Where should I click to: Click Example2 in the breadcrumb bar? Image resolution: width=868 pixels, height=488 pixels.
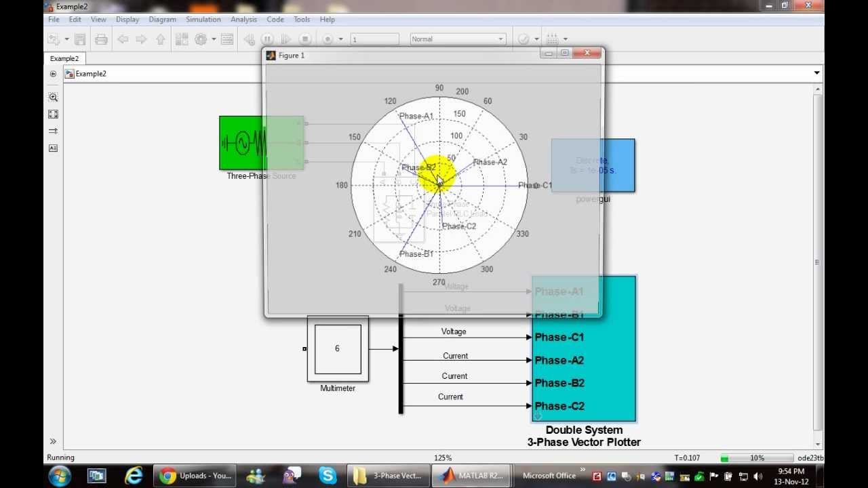(91, 73)
